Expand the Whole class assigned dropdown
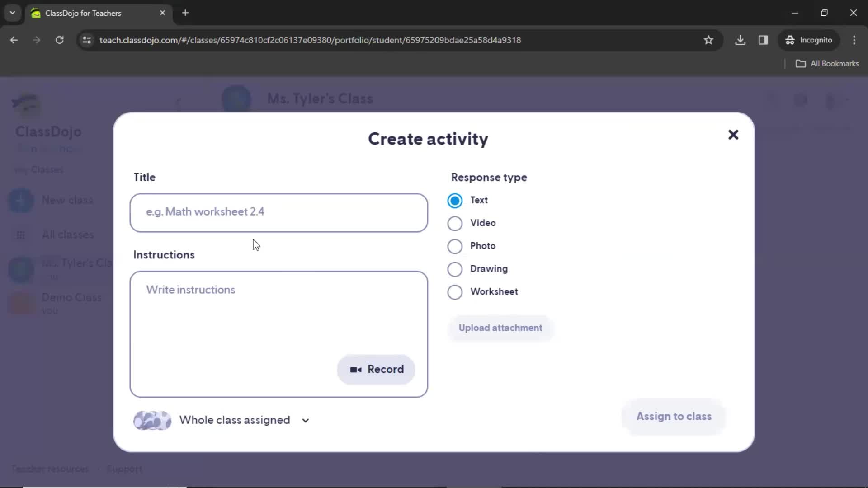 (306, 421)
